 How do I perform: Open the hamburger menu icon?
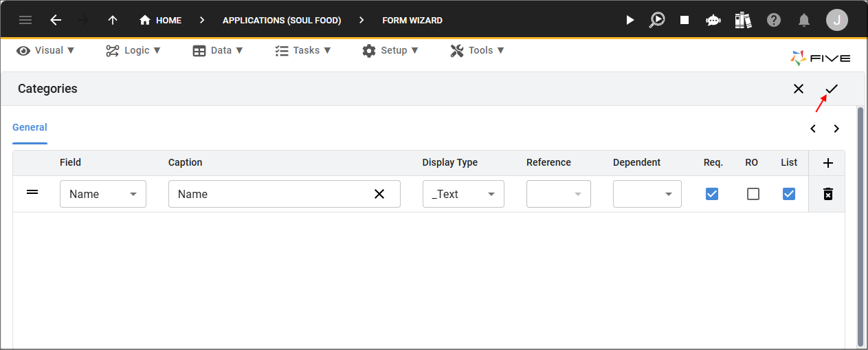coord(25,20)
